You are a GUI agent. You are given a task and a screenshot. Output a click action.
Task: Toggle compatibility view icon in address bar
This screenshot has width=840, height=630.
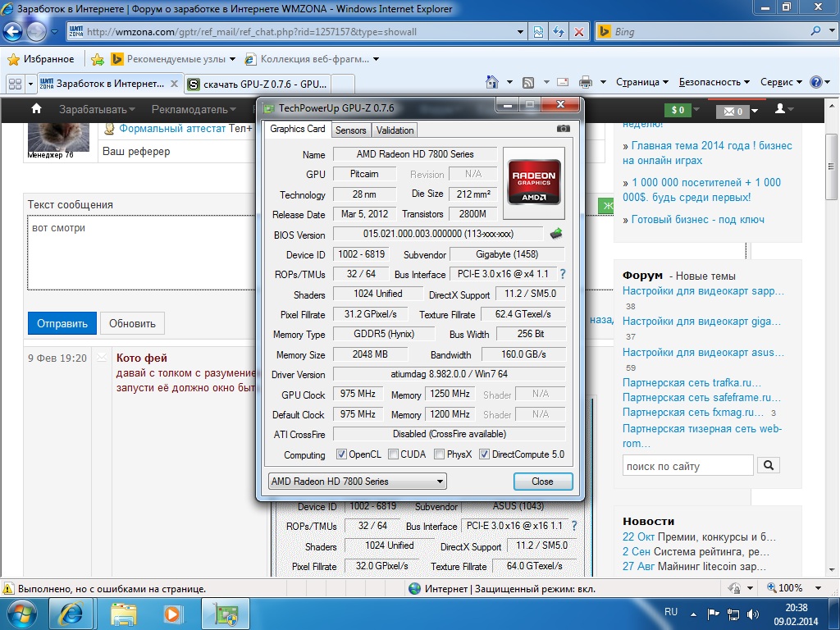[x=538, y=32]
